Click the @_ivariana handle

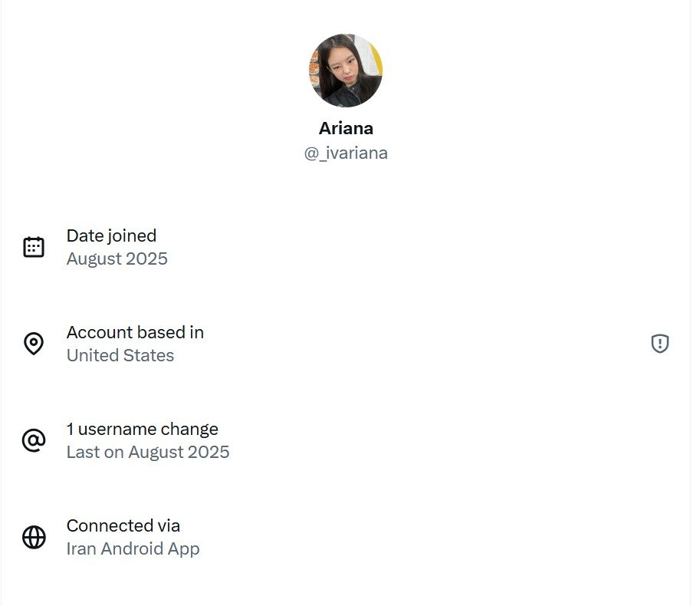(x=346, y=153)
